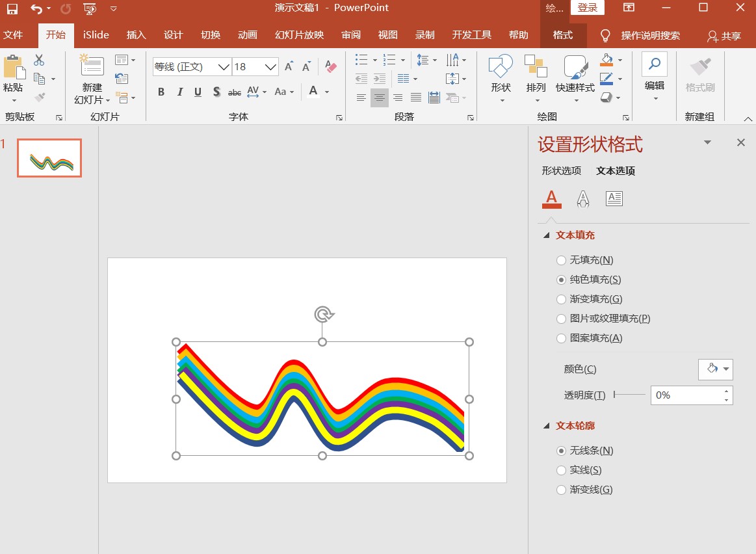756x554 pixels.
Task: Open the Textbox layout icon tab
Action: coord(614,199)
